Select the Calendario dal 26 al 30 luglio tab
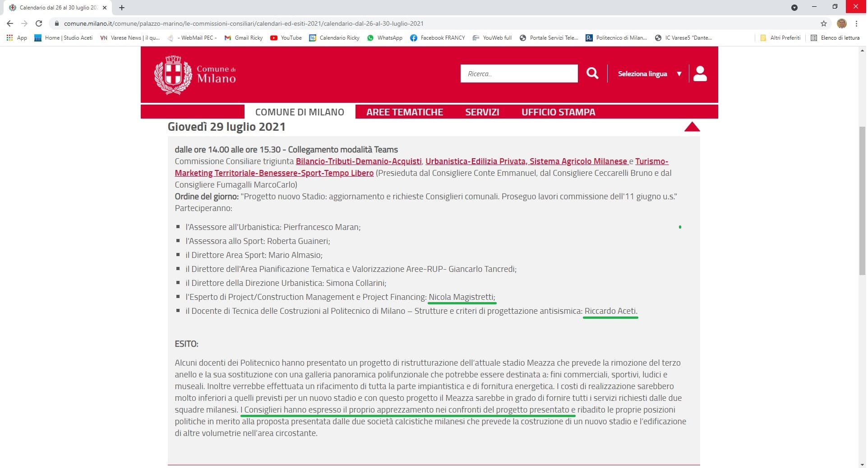 click(x=58, y=8)
